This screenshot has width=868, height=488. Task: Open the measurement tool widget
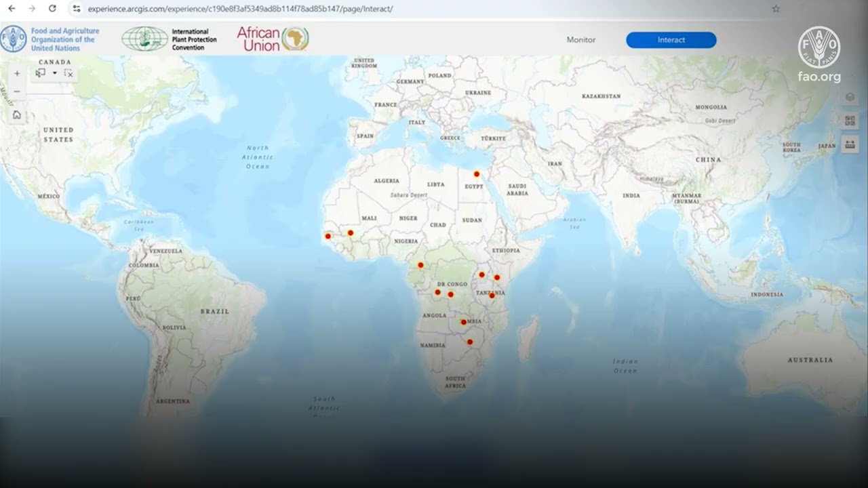[850, 144]
